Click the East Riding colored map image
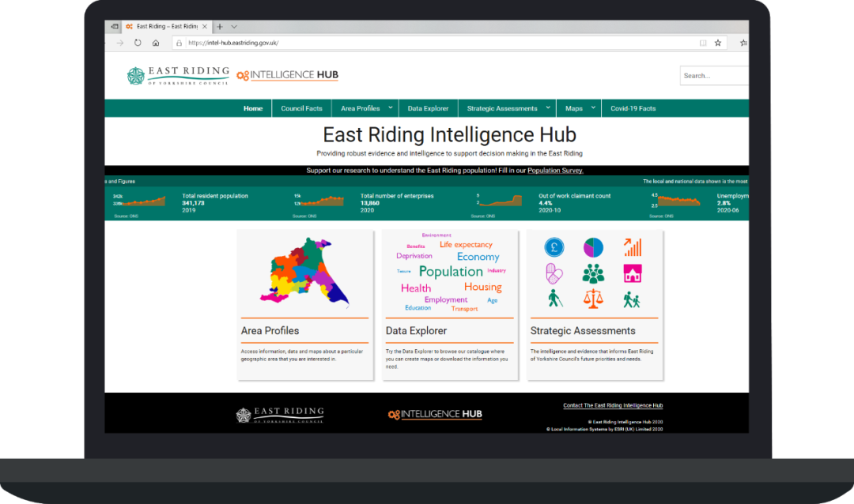The height and width of the screenshot is (504, 854). [x=304, y=271]
